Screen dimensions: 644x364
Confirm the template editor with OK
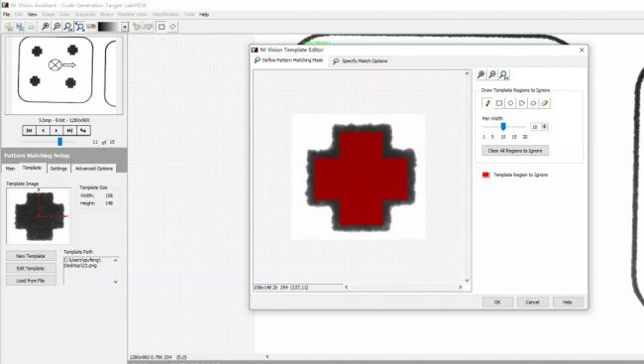coord(497,303)
